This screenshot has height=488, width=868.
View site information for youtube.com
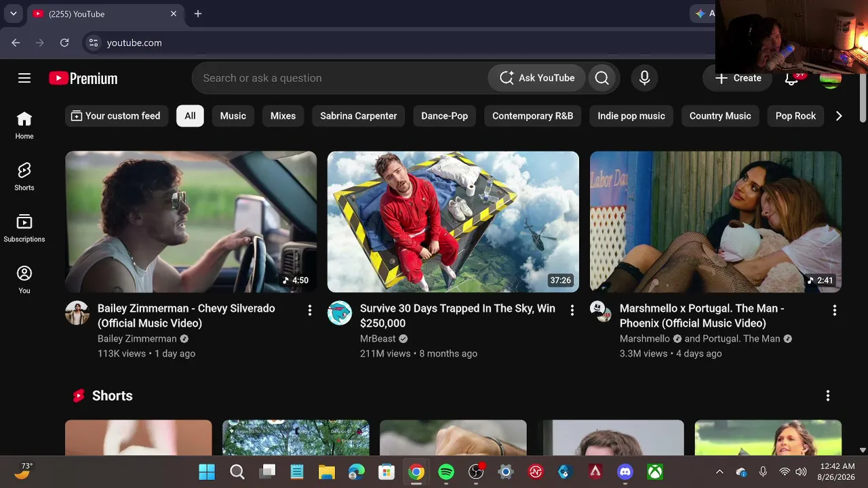click(94, 43)
